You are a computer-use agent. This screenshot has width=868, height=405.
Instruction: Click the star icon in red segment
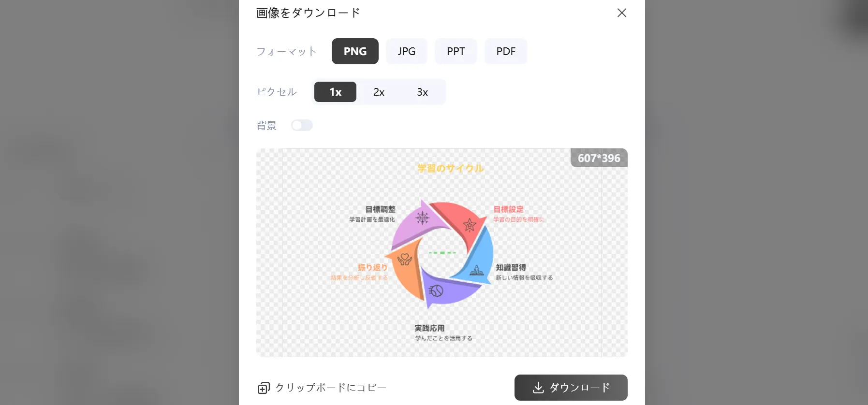(x=469, y=225)
